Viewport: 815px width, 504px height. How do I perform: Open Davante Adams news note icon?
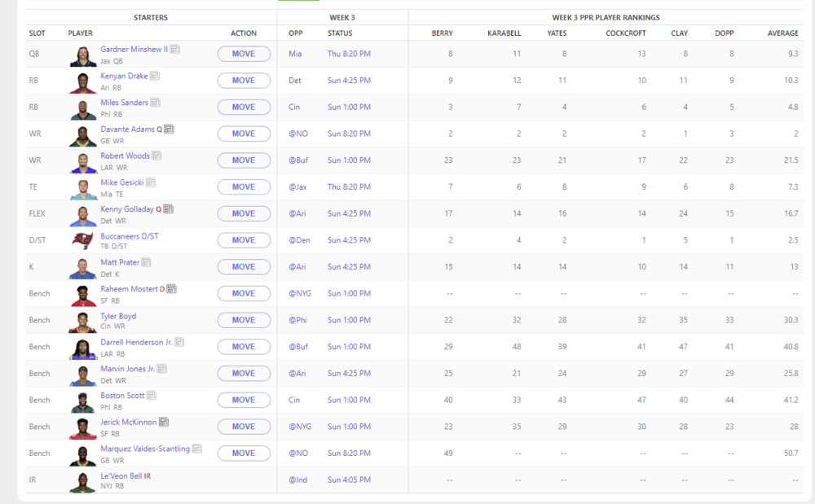coord(169,129)
